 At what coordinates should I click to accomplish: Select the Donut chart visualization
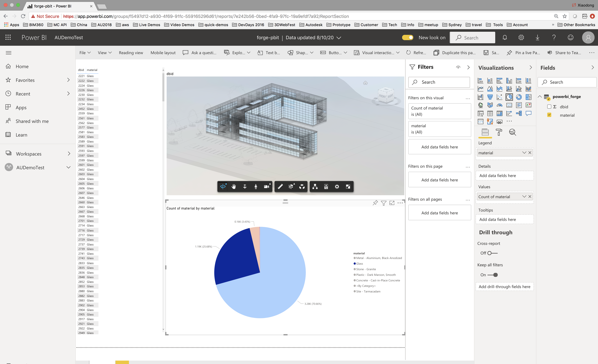click(519, 97)
